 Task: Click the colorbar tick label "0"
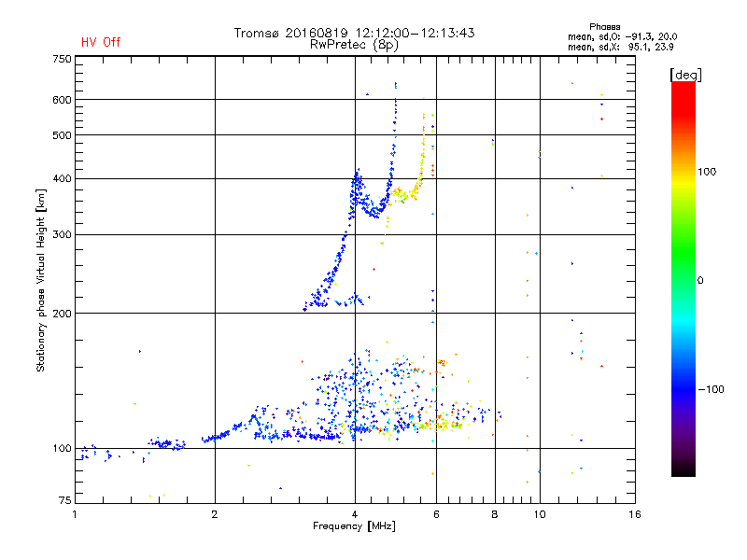[x=700, y=281]
